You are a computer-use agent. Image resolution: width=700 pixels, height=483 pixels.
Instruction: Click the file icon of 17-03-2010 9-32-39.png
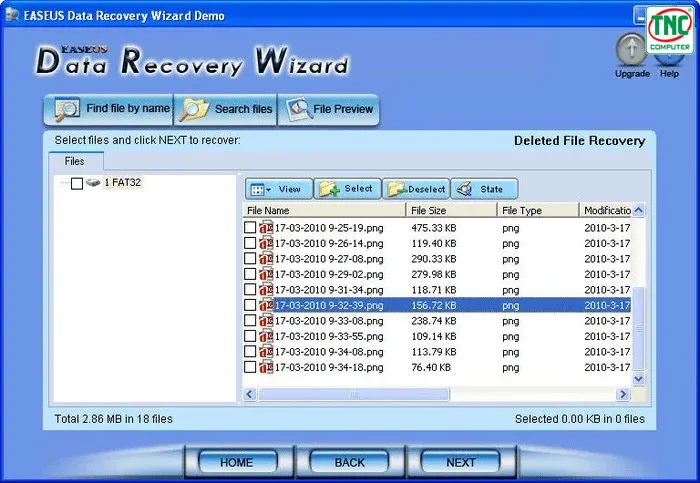(266, 305)
